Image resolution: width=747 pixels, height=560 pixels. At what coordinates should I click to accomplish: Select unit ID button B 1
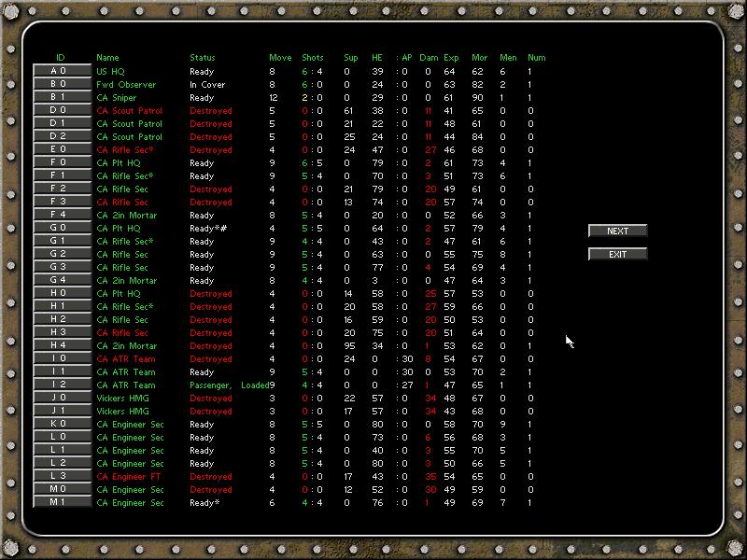point(62,97)
